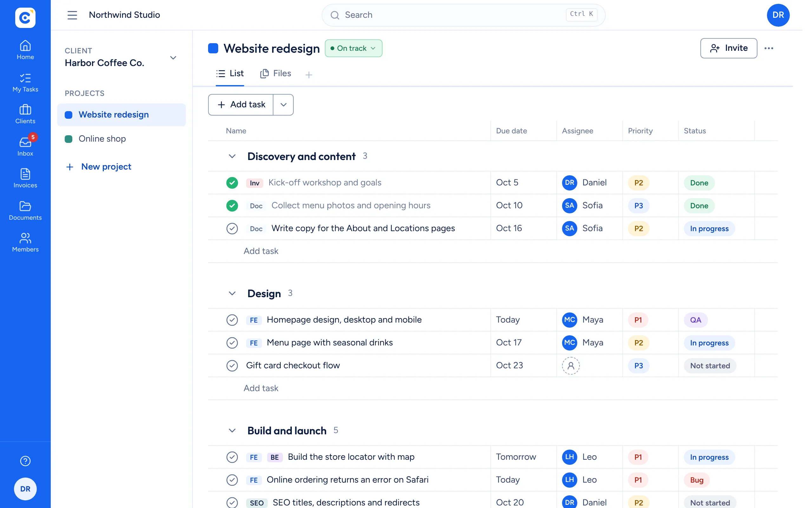Click the QA status pill
The height and width of the screenshot is (508, 812).
(x=696, y=320)
